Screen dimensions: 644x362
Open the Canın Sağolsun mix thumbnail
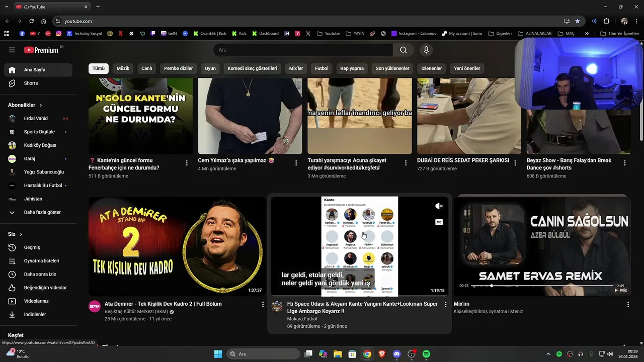point(542,246)
